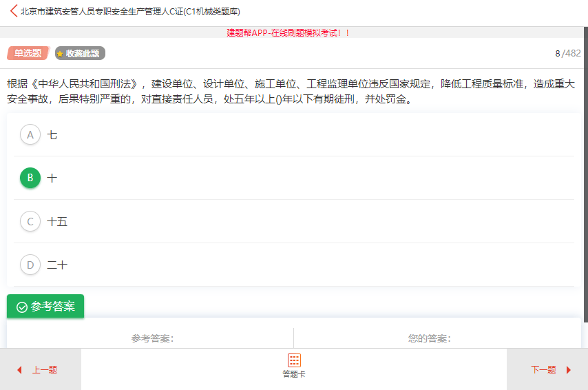Show the 参考答案 reference answer
The height and width of the screenshot is (390, 588).
tap(45, 307)
